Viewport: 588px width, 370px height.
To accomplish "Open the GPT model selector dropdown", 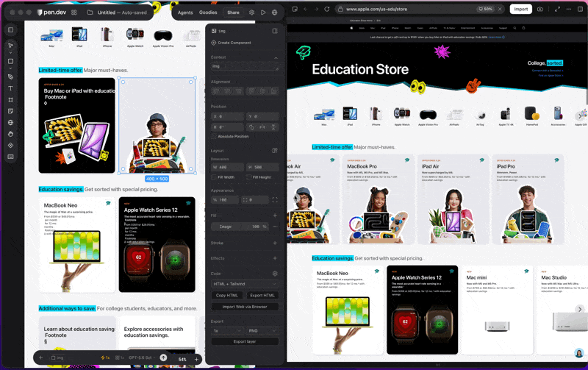I will coord(142,357).
